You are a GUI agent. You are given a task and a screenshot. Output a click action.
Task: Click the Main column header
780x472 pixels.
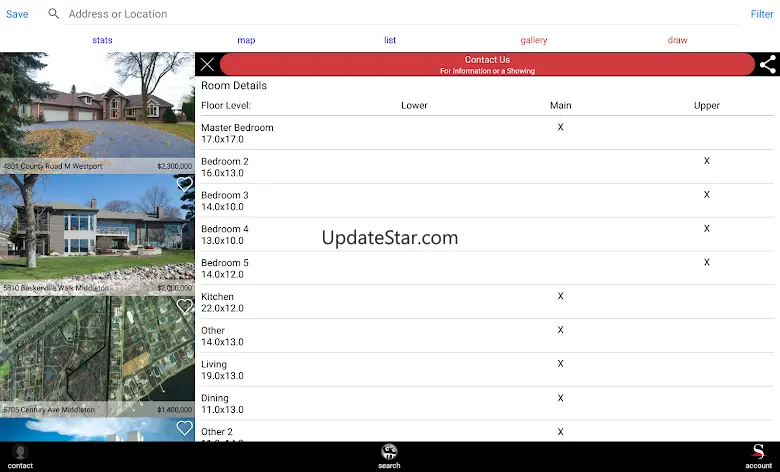(x=561, y=105)
